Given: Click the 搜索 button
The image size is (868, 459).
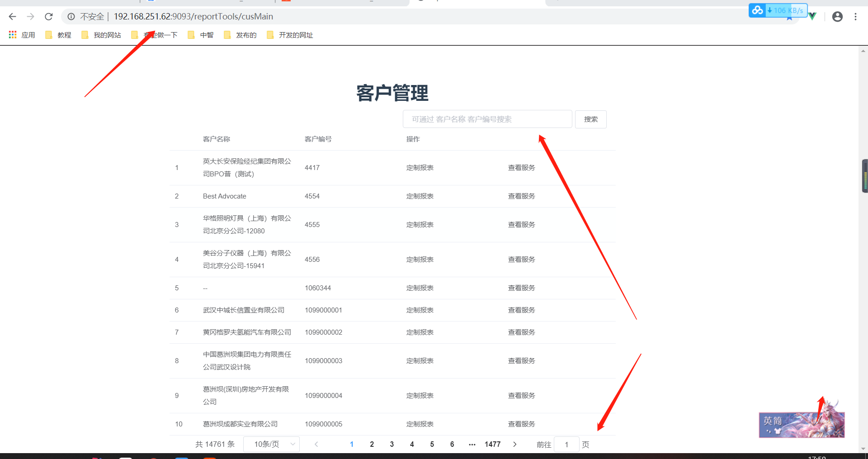Looking at the screenshot, I should (x=591, y=119).
